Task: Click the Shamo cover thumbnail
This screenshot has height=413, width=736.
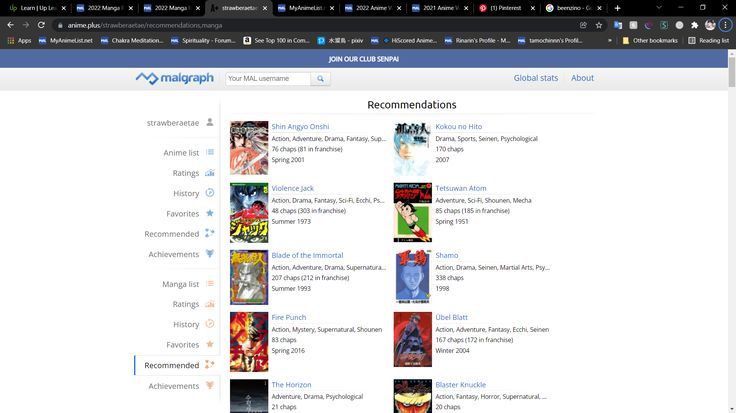Action: (x=413, y=276)
